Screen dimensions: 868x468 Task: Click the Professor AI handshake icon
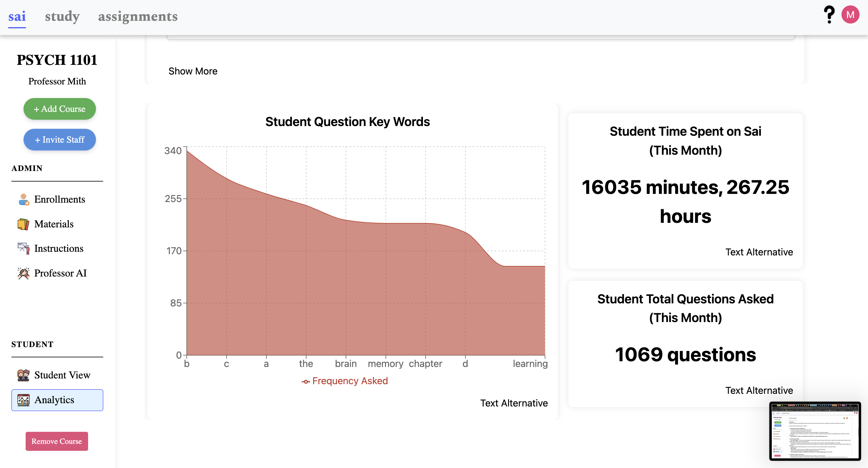click(23, 273)
